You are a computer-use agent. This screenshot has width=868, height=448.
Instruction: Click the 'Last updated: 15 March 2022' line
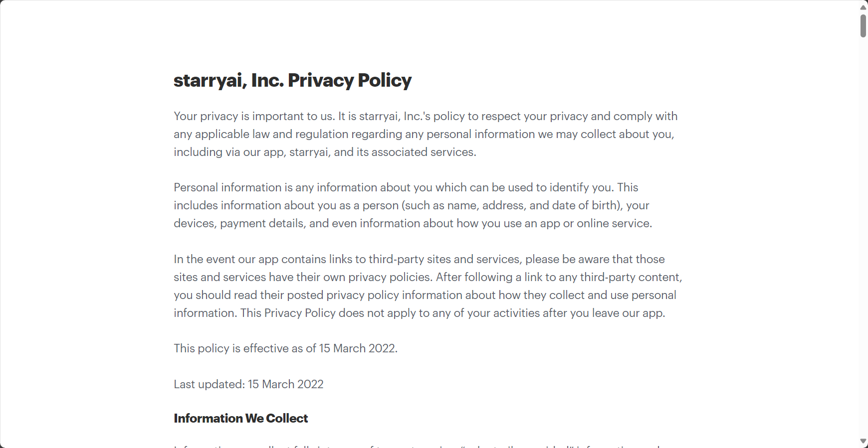point(248,384)
